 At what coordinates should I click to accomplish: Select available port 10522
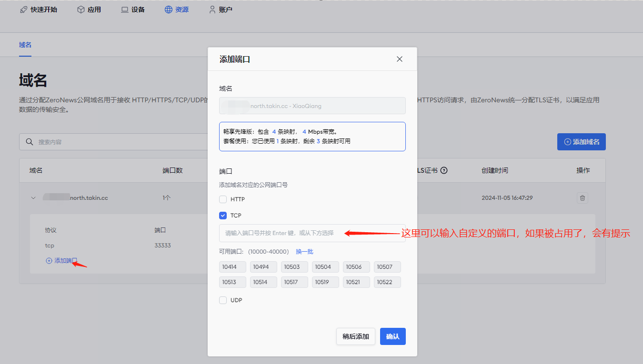(x=388, y=282)
